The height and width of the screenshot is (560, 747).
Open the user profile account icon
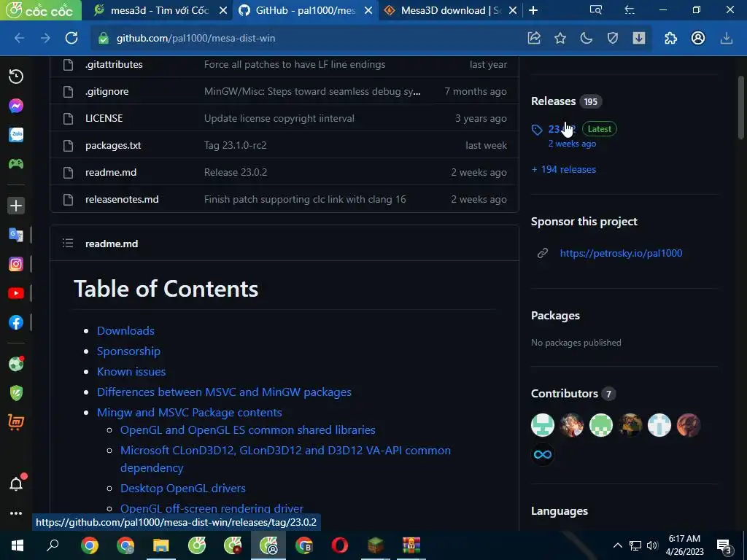[698, 38]
